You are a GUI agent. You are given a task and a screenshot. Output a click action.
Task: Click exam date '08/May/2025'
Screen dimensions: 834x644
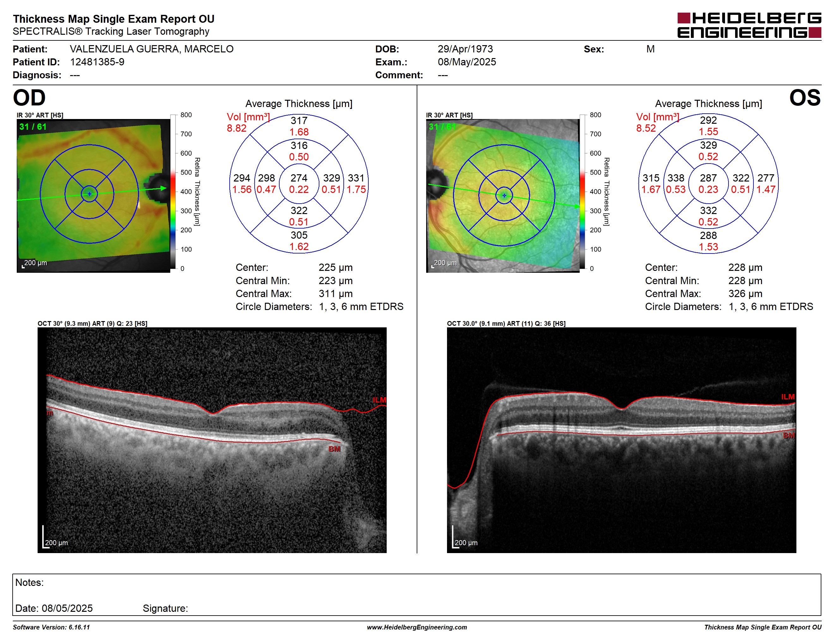pyautogui.click(x=467, y=62)
